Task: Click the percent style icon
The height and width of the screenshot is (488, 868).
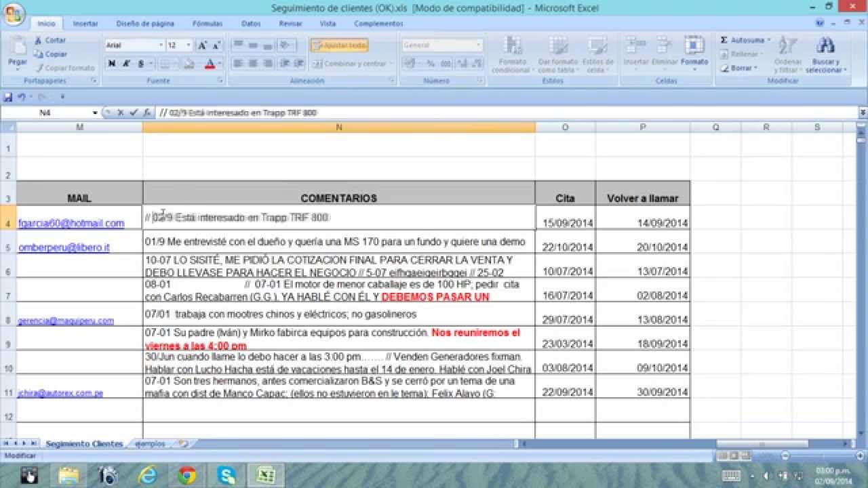Action: coord(430,64)
